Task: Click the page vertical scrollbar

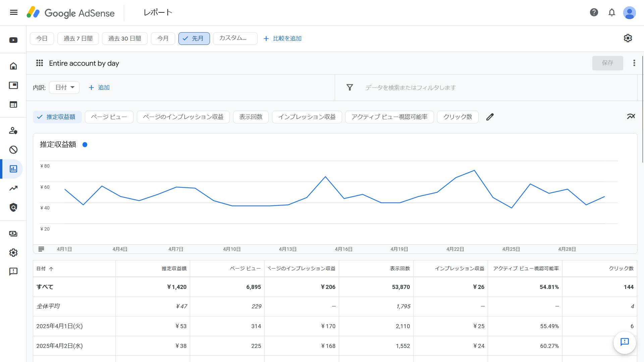Action: [x=642, y=109]
